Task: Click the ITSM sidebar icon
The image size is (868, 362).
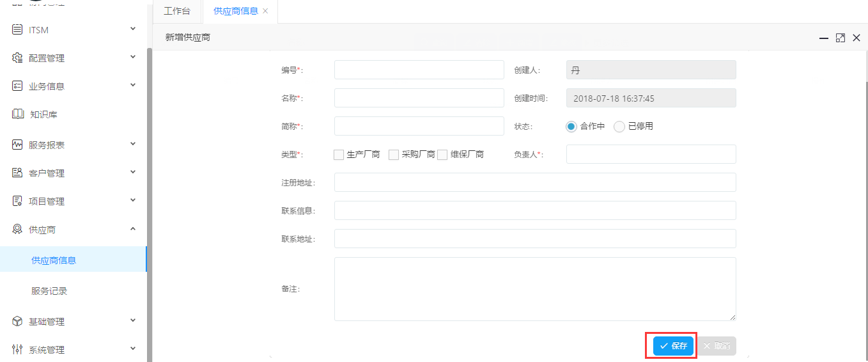Action: pos(17,29)
